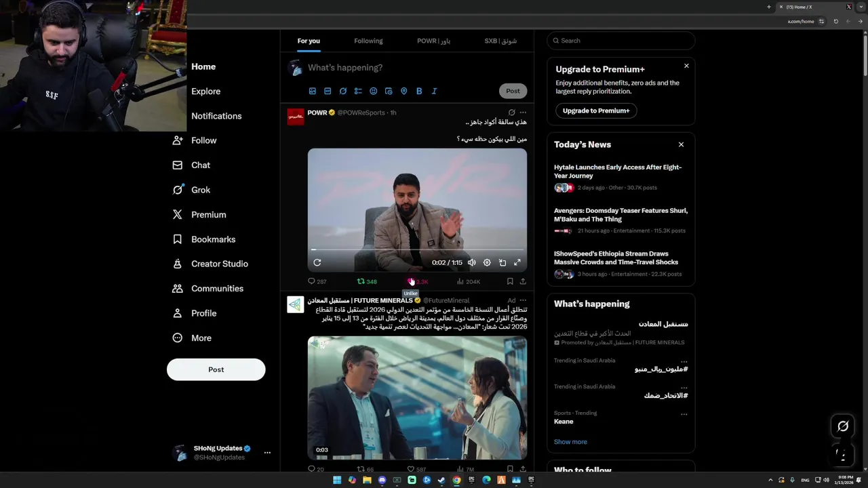868x488 pixels.
Task: Replay the POWR video
Action: point(317,262)
